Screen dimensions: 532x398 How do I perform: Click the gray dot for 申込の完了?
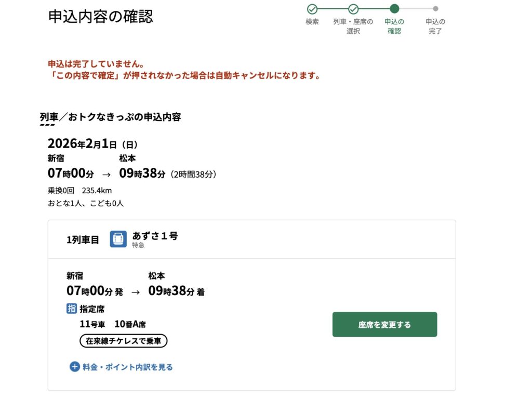pyautogui.click(x=435, y=9)
